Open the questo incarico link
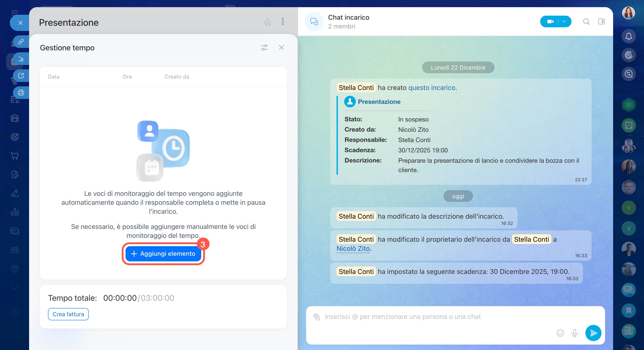Viewport: 644px width, 350px height. coord(431,88)
